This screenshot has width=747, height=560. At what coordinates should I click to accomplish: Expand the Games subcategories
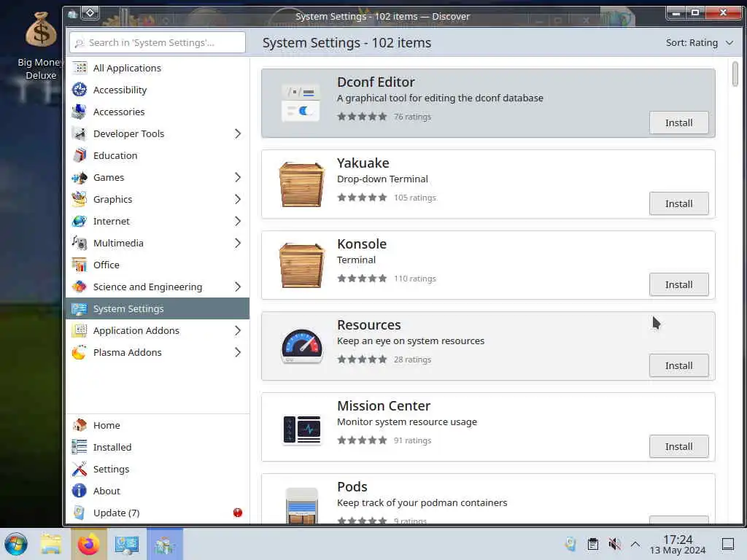click(x=238, y=178)
